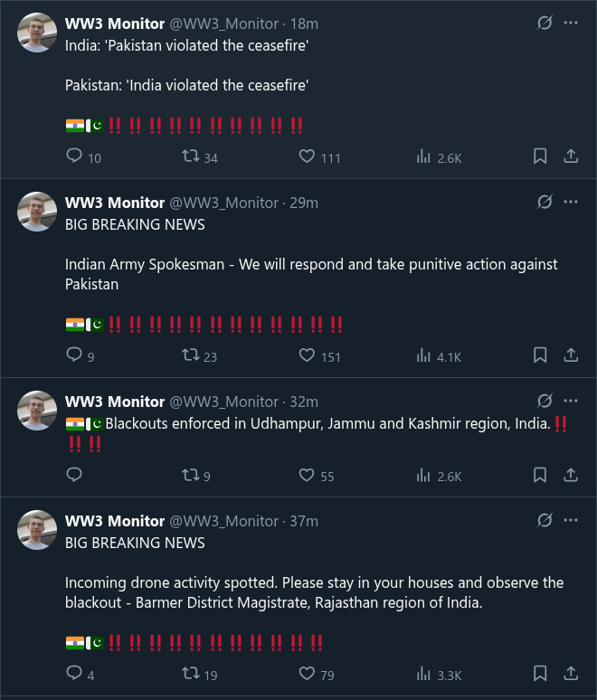Bookmark the Udhampur blackouts post
This screenshot has width=597, height=700.
click(540, 475)
